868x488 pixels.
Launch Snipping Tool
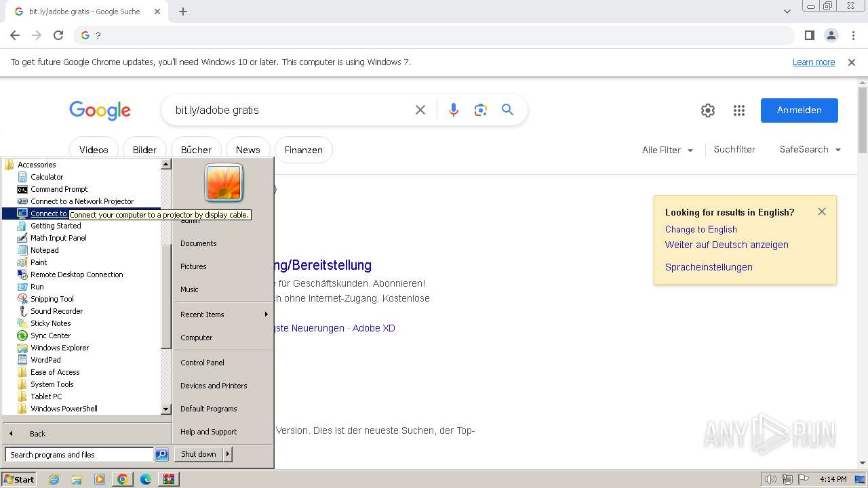click(52, 299)
